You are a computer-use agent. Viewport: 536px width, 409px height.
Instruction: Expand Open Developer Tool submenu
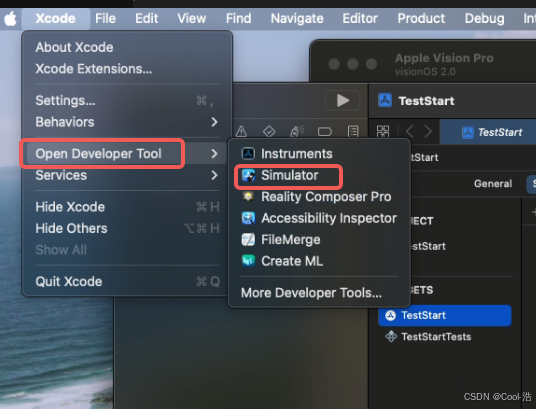click(127, 154)
